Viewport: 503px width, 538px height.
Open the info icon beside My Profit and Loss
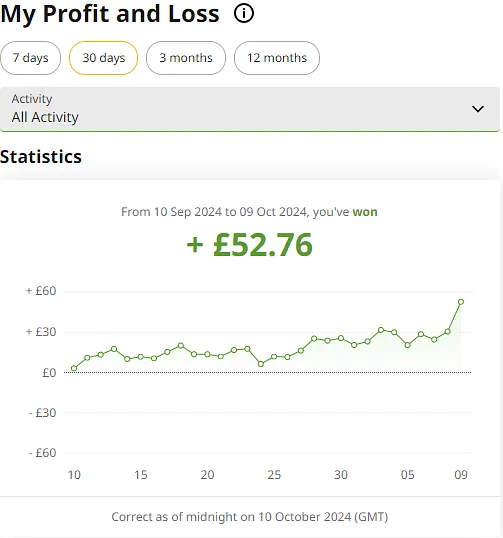pos(244,14)
